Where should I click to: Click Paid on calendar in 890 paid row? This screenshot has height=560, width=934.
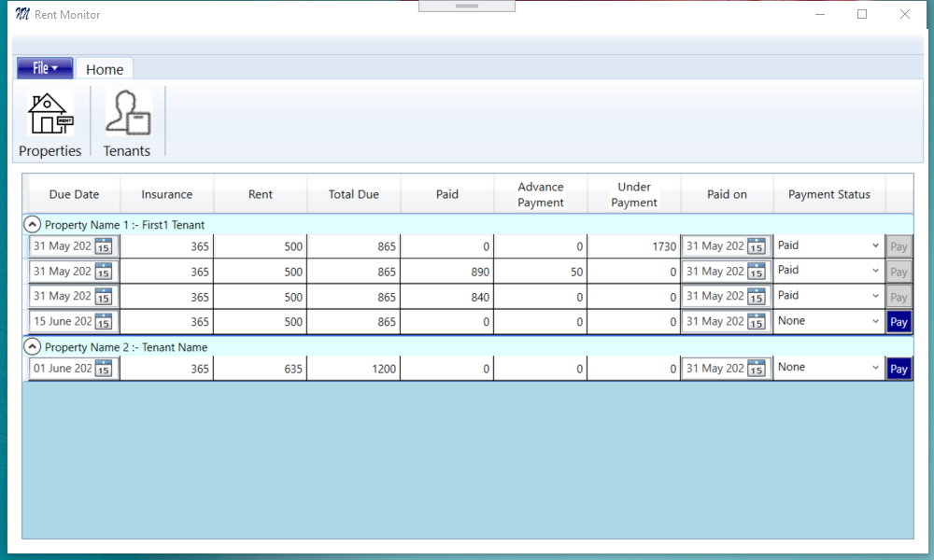pos(757,272)
